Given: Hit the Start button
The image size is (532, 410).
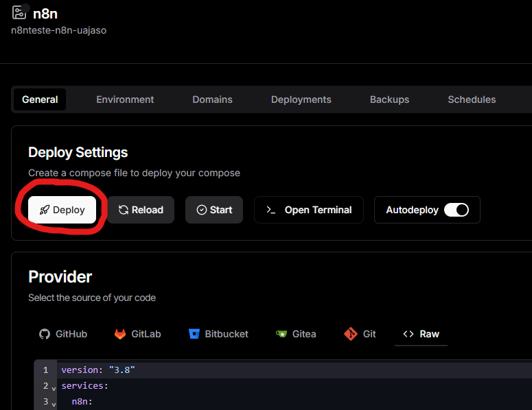Looking at the screenshot, I should [214, 210].
